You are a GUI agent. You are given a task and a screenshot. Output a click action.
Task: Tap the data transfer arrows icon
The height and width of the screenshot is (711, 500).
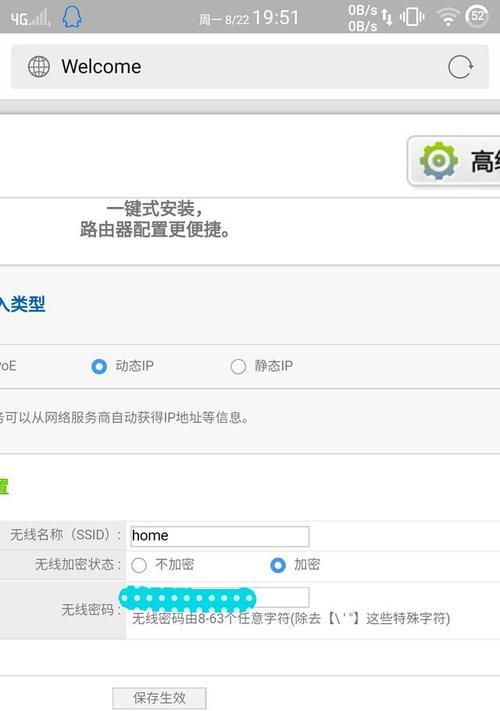click(387, 17)
